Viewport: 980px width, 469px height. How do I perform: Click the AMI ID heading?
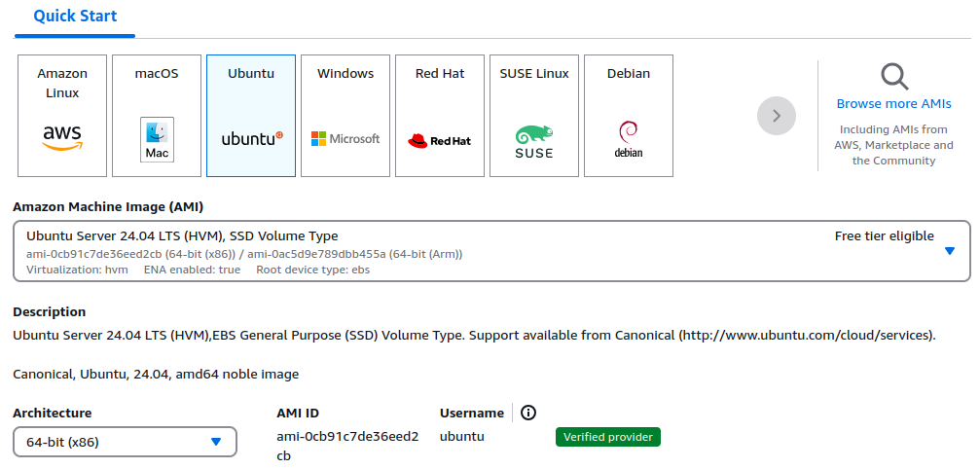[298, 413]
